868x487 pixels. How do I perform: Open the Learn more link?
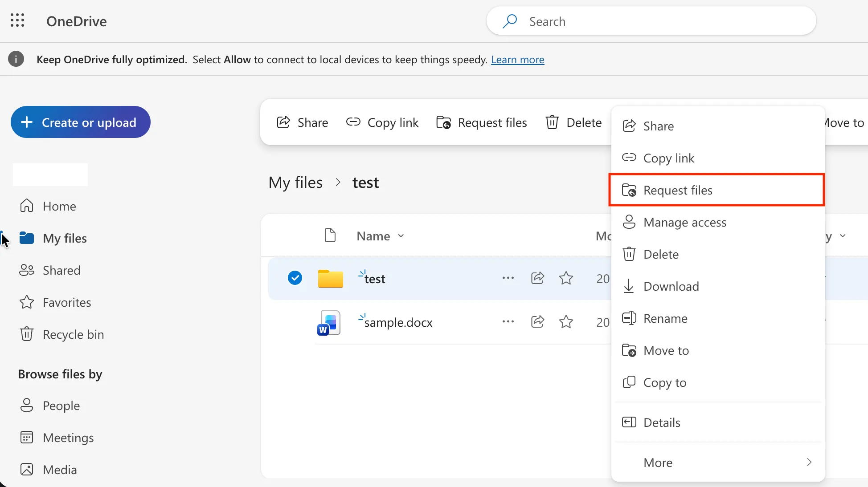pos(517,59)
